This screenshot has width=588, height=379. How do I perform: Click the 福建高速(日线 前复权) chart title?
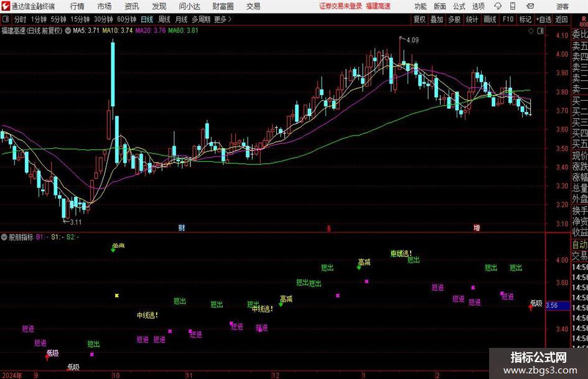coord(32,30)
